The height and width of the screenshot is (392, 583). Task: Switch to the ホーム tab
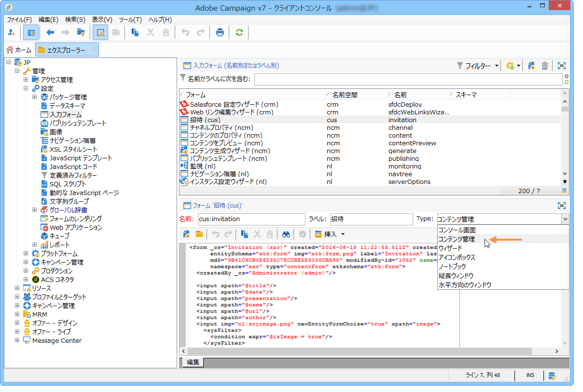[x=19, y=50]
